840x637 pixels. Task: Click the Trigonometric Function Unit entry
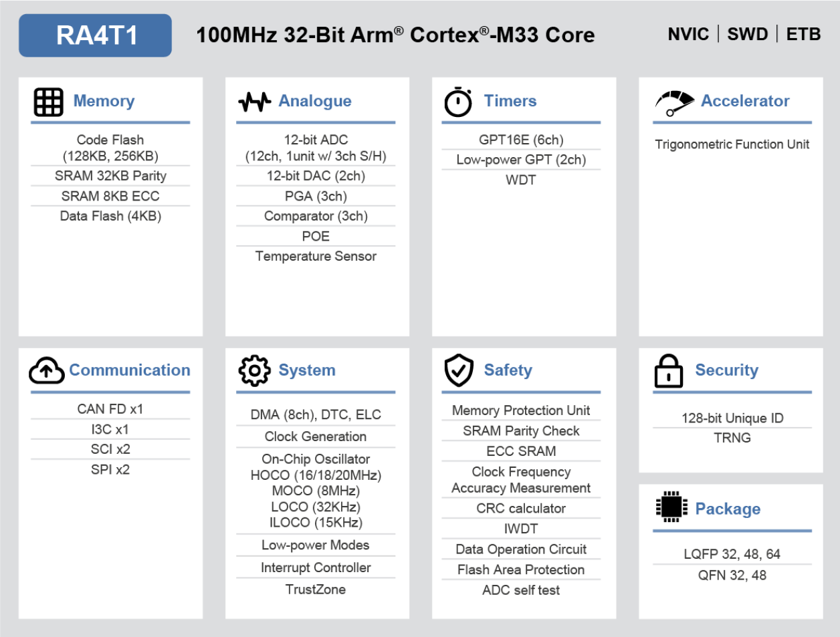point(732,144)
